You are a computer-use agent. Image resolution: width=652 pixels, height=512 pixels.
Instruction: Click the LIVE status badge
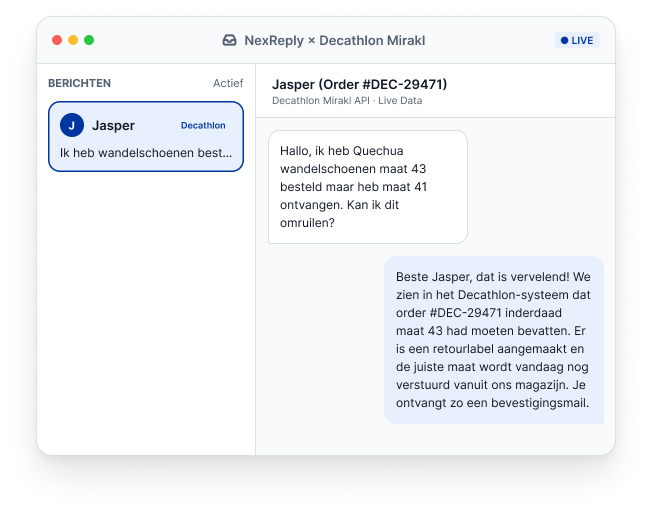[577, 40]
